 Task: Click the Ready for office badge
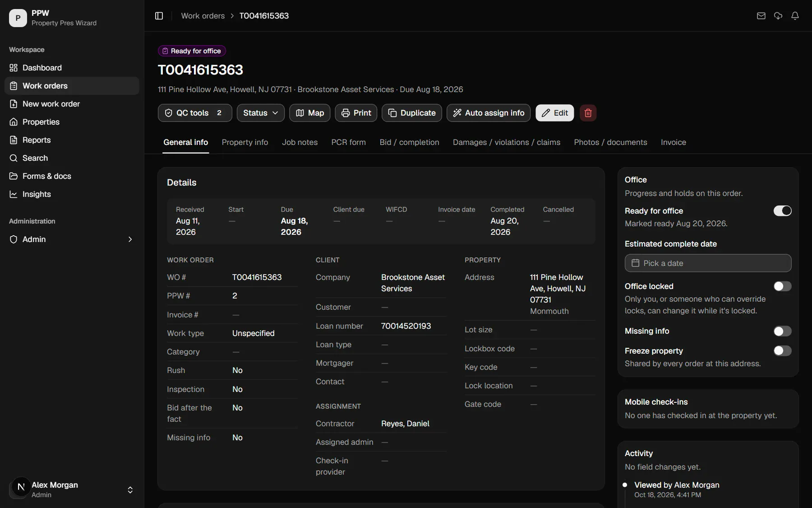point(192,51)
